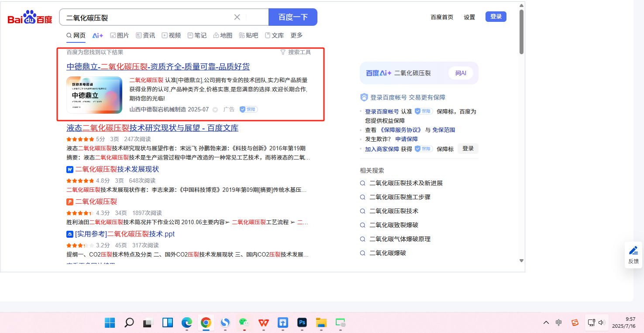Screen dimensions: 644x333
Task: Open 液态二氧化碳压裂技术研究现状与展望 result link
Action: [152, 128]
